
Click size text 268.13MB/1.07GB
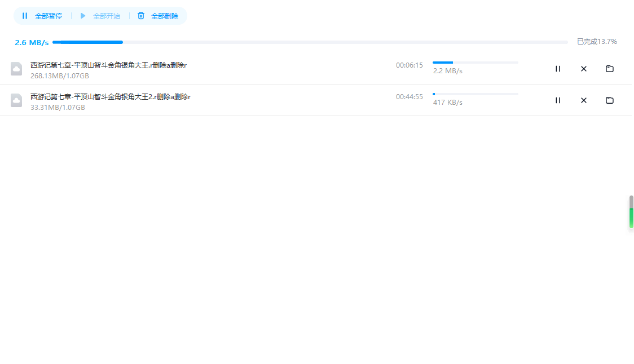click(x=59, y=76)
